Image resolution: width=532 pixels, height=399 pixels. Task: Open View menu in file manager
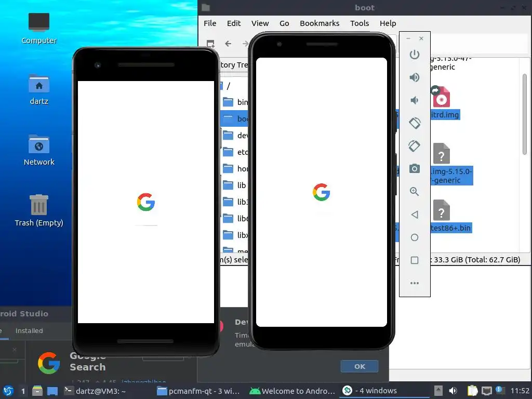click(x=260, y=23)
